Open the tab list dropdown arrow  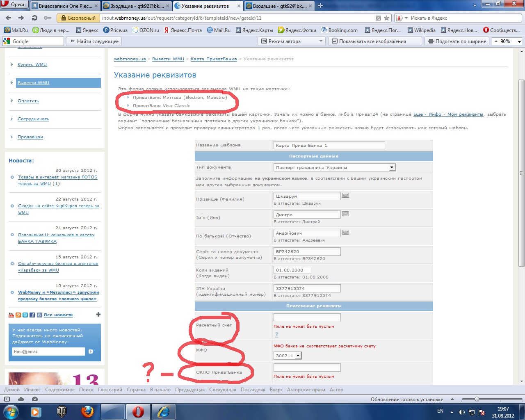click(x=475, y=6)
